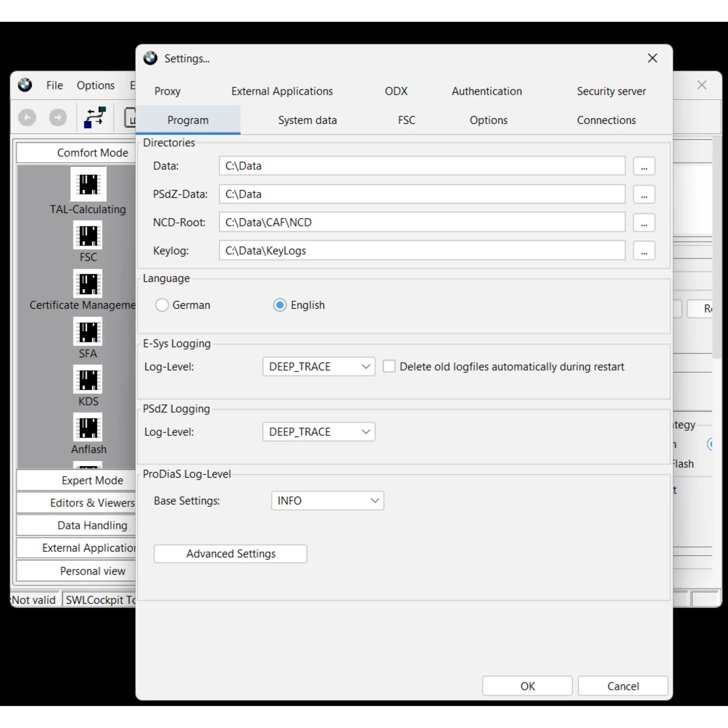The height and width of the screenshot is (728, 728).
Task: Switch to the Authentication tab
Action: (x=487, y=91)
